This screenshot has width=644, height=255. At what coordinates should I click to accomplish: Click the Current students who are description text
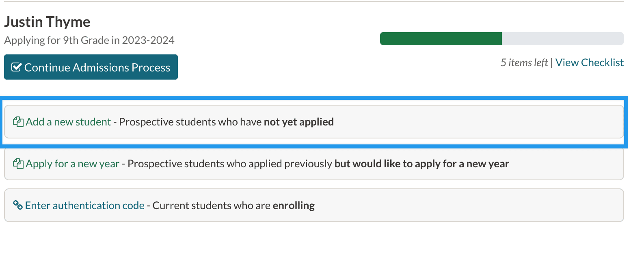tap(211, 205)
